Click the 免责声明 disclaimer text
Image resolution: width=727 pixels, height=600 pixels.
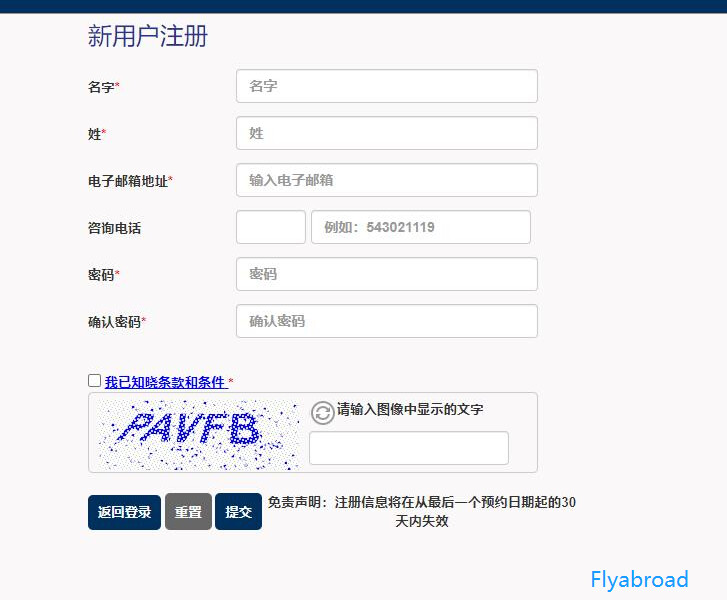coord(421,511)
